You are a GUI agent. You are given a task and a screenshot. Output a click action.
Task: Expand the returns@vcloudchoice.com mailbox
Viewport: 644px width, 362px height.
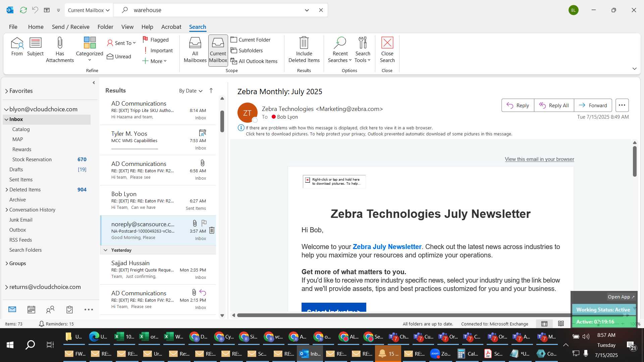[x=6, y=287]
